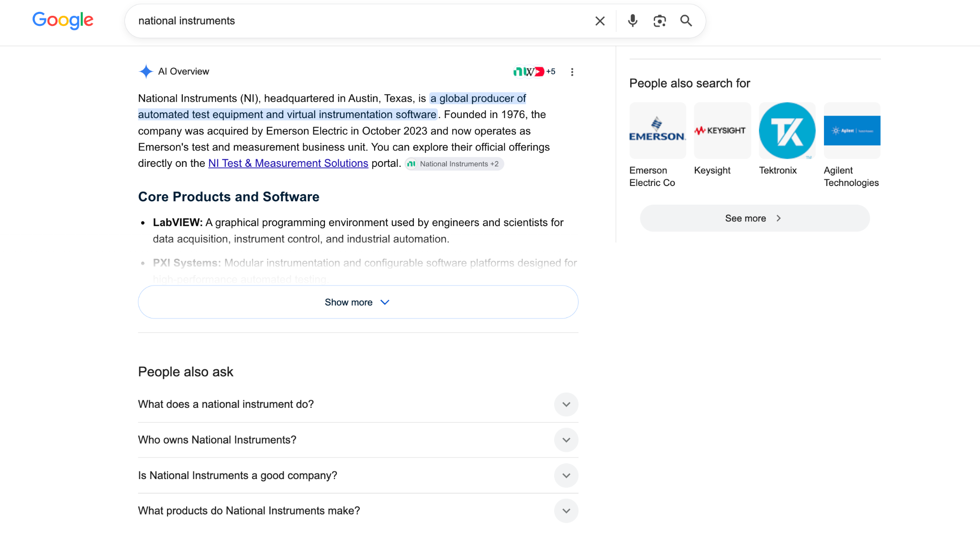980x546 pixels.
Task: Click the bold 'LabVIEW:' term
Action: click(x=178, y=223)
